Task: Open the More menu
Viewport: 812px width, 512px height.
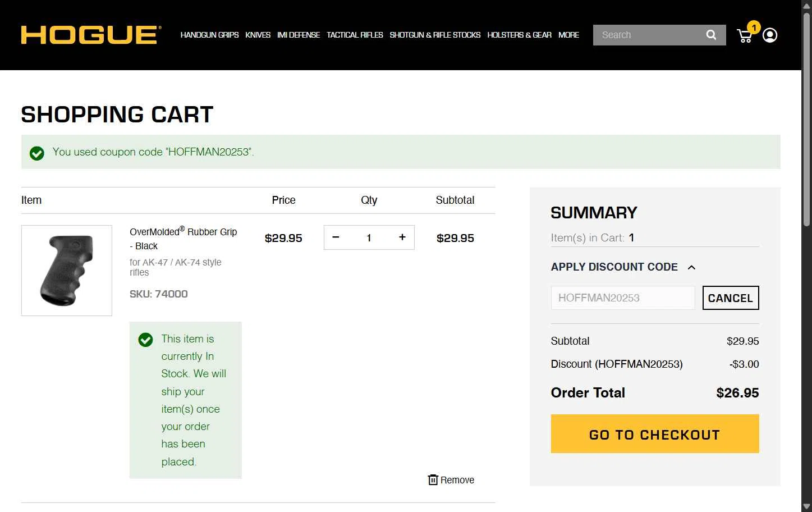Action: pos(568,35)
